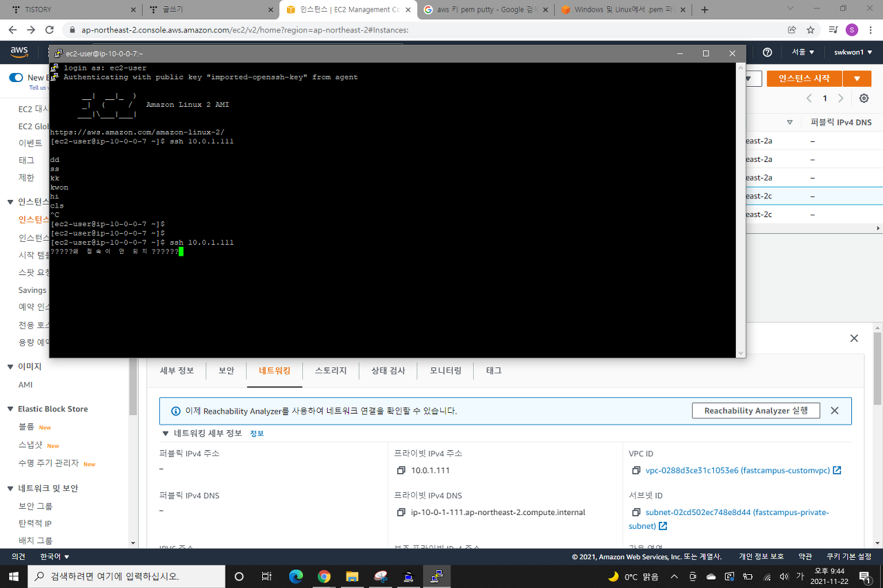Click the 인스턴스 시작 button
This screenshot has width=883, height=588.
[x=804, y=79]
